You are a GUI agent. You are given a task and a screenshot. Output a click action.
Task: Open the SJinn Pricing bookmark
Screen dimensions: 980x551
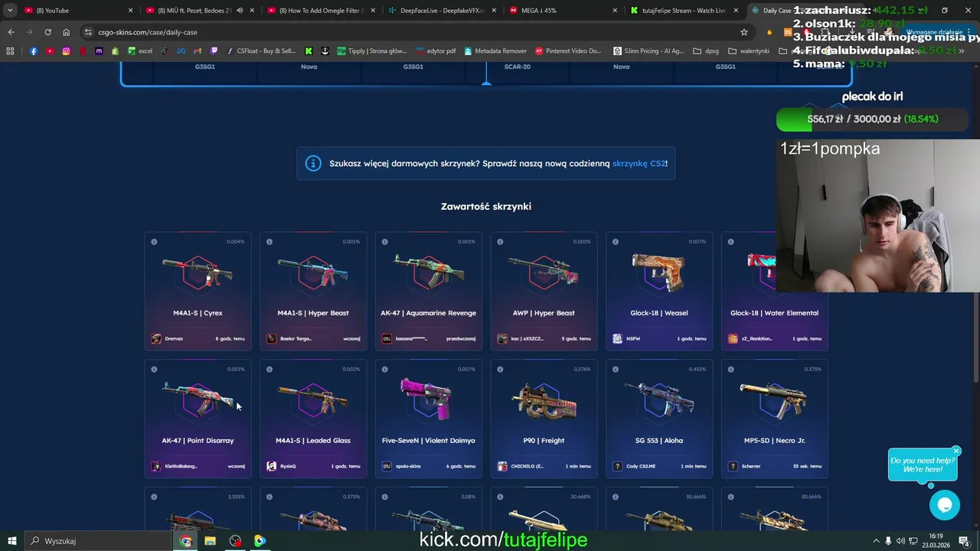(648, 51)
